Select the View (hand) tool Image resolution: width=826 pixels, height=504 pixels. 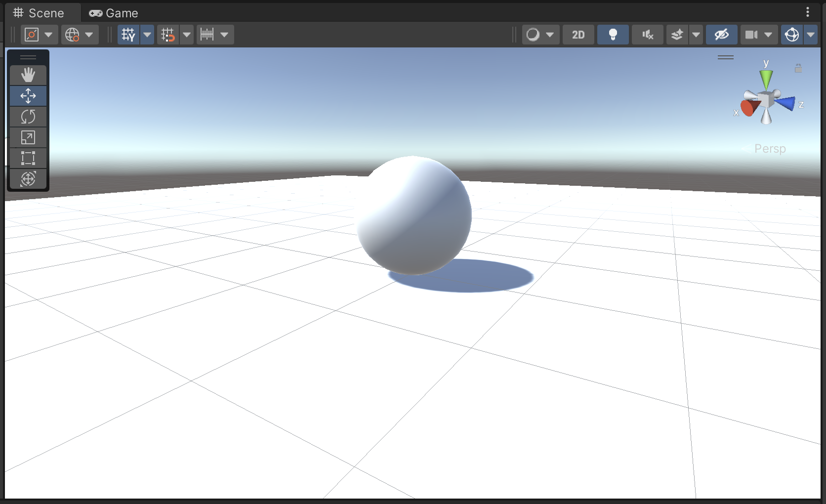[28, 75]
